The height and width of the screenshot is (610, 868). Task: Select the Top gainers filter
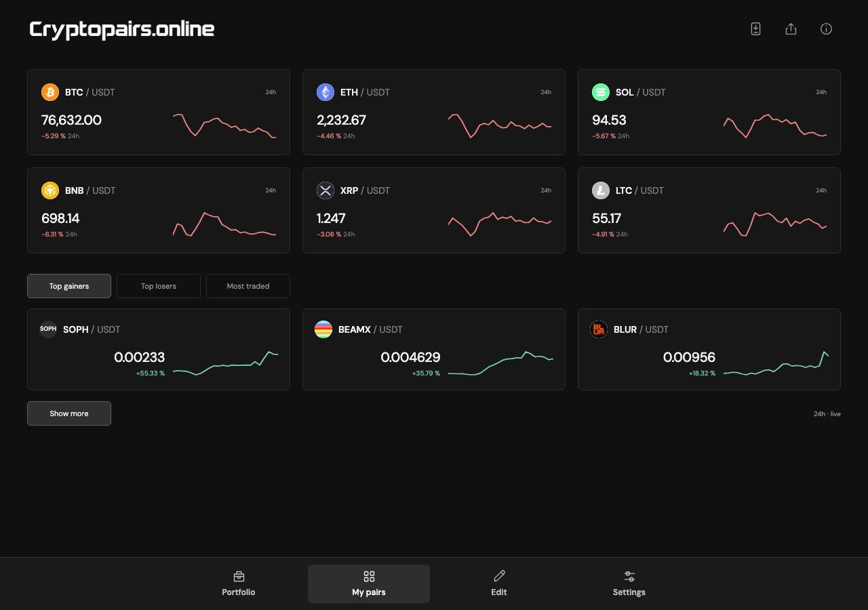pos(69,286)
